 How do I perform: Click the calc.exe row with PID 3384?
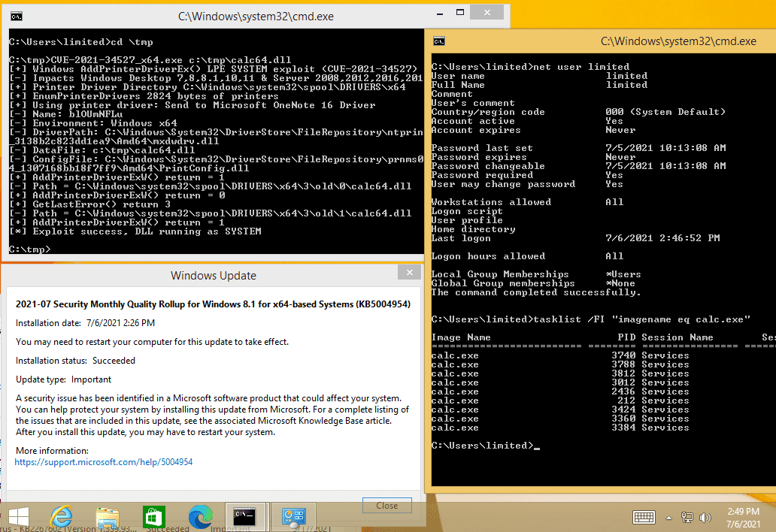click(x=560, y=428)
